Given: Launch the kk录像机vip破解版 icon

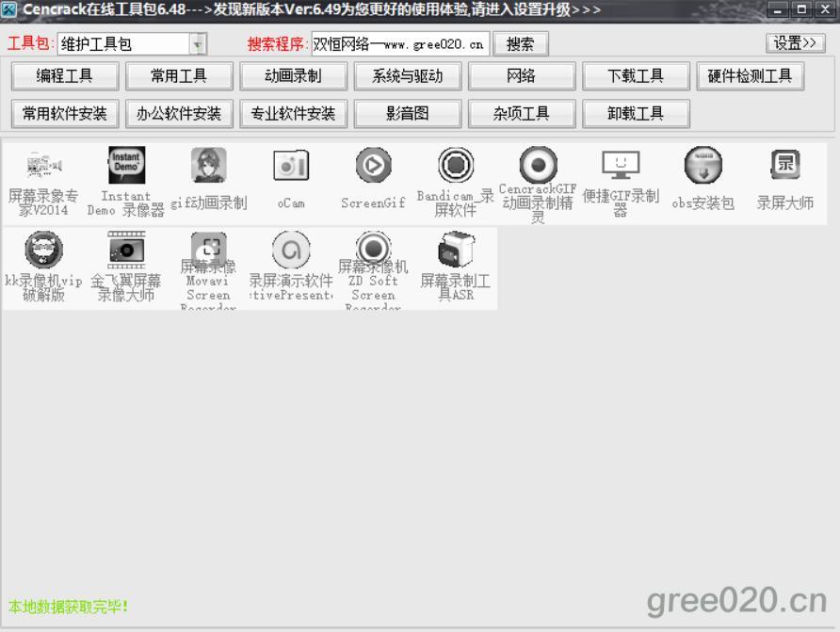Looking at the screenshot, I should click(x=43, y=251).
